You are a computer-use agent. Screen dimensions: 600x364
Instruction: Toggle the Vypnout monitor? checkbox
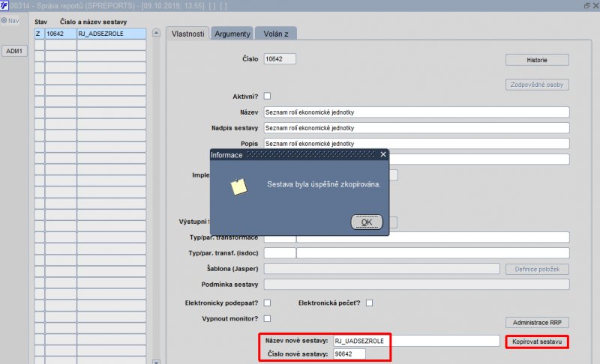click(268, 318)
